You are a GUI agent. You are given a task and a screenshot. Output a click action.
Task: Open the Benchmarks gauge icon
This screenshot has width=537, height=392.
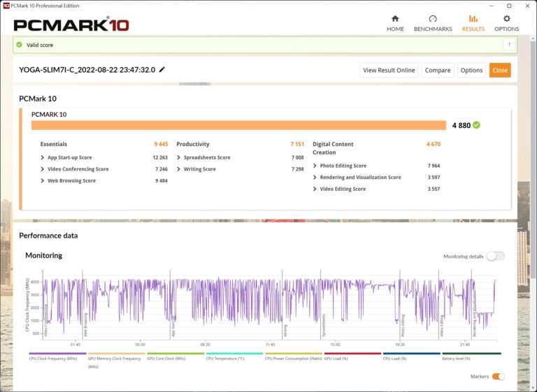[x=433, y=18]
